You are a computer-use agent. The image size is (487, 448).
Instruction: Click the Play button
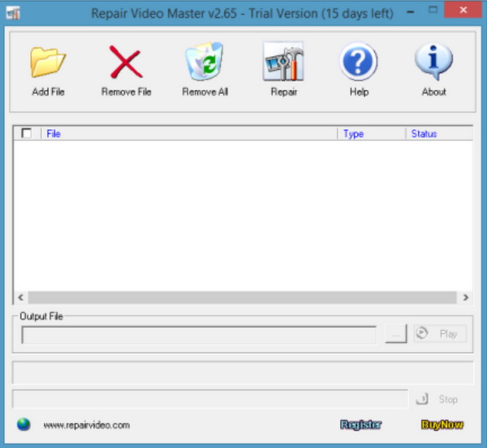pos(440,334)
